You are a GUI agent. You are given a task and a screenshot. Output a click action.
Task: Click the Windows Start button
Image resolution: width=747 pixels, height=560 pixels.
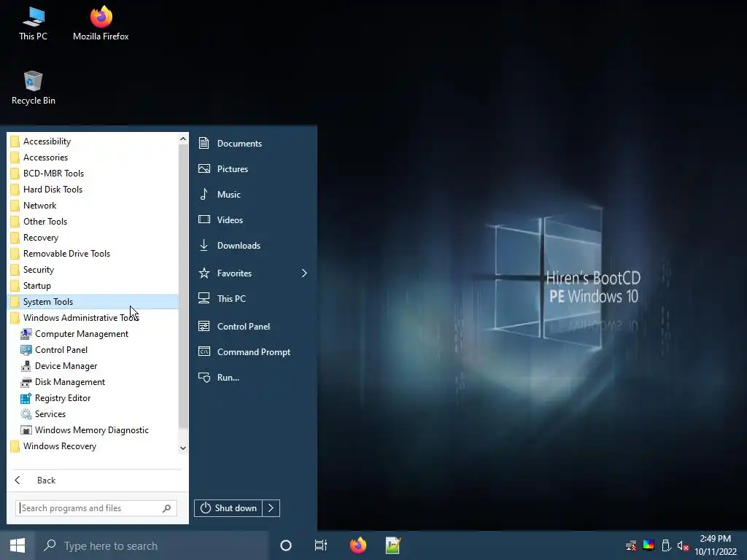(x=18, y=545)
